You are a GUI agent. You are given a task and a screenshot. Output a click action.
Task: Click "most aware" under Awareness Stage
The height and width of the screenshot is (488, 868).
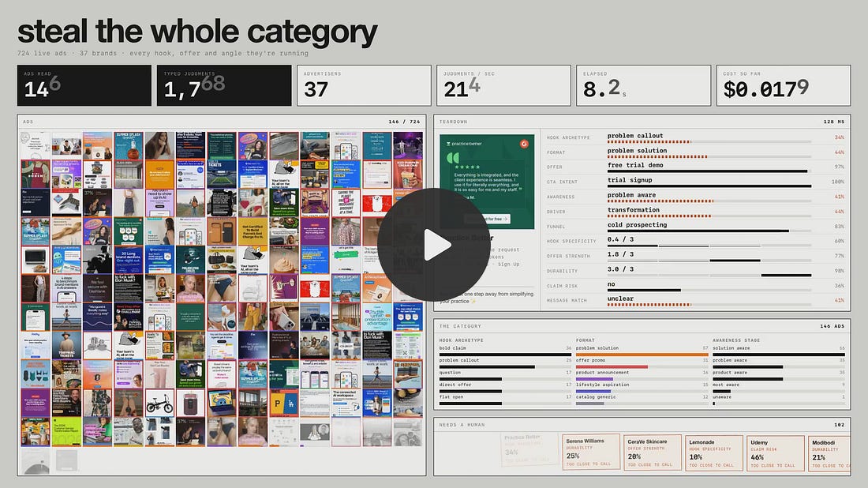pyautogui.click(x=726, y=385)
